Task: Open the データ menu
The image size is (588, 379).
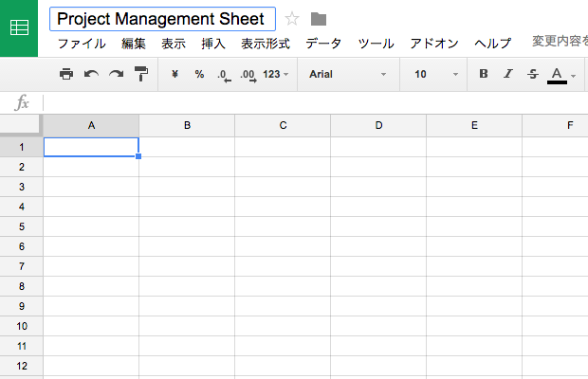Action: 323,44
